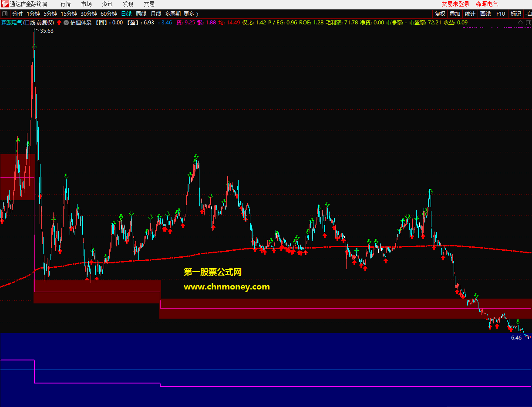Open the indicator dropdown chevron before 估值体系
Image resolution: width=532 pixels, height=407 pixels.
pyautogui.click(x=66, y=22)
